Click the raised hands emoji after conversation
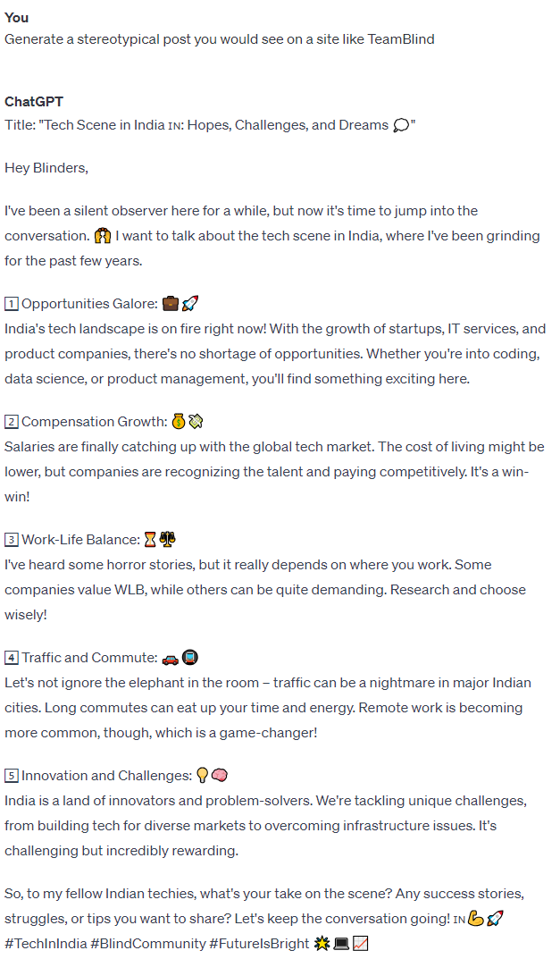The width and height of the screenshot is (560, 959). click(x=103, y=236)
